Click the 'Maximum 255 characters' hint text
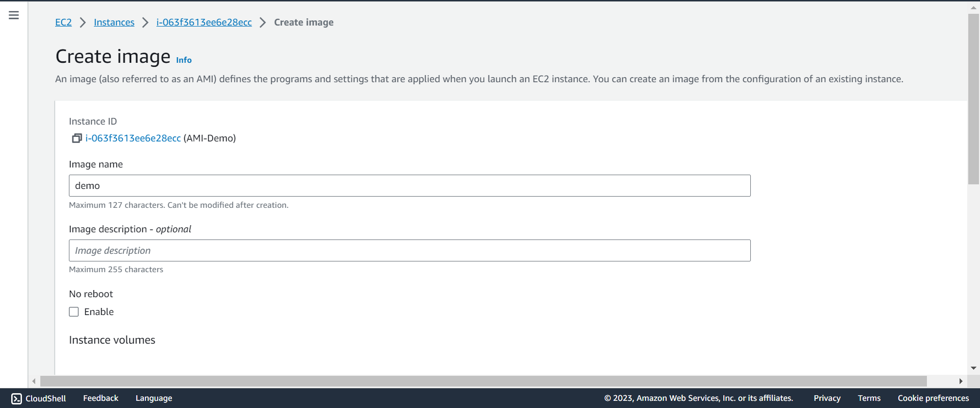The height and width of the screenshot is (408, 980). (116, 270)
